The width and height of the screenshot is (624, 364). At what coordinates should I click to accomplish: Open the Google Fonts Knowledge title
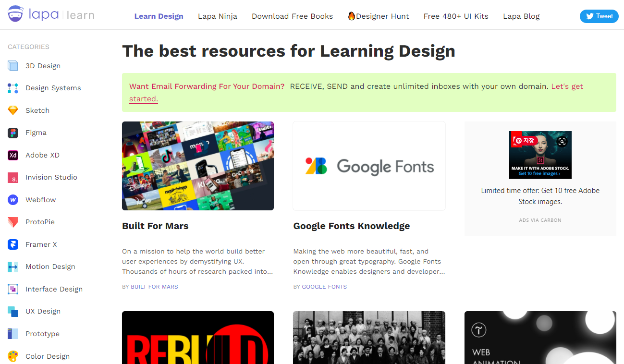coord(352,226)
